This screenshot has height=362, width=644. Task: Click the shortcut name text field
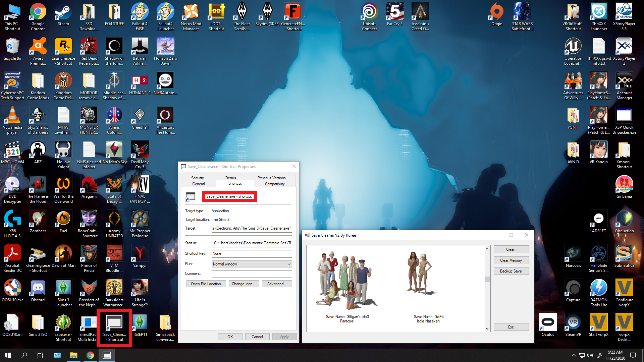[229, 197]
